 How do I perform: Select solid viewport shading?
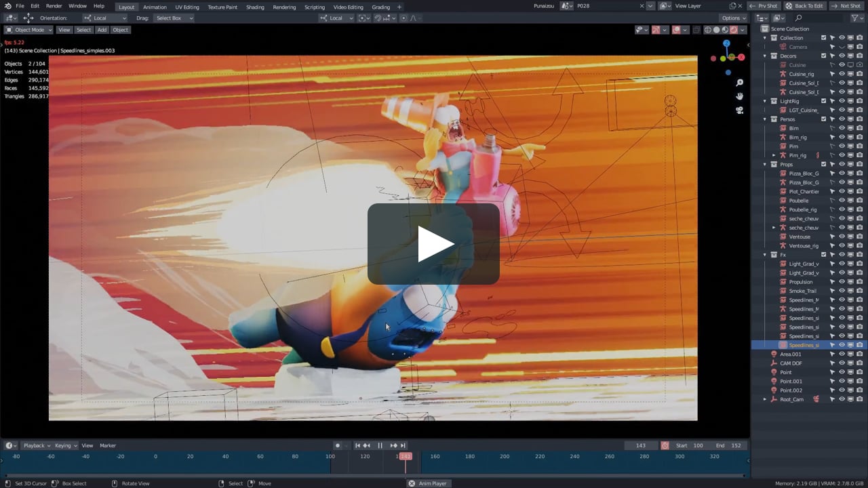pos(716,30)
